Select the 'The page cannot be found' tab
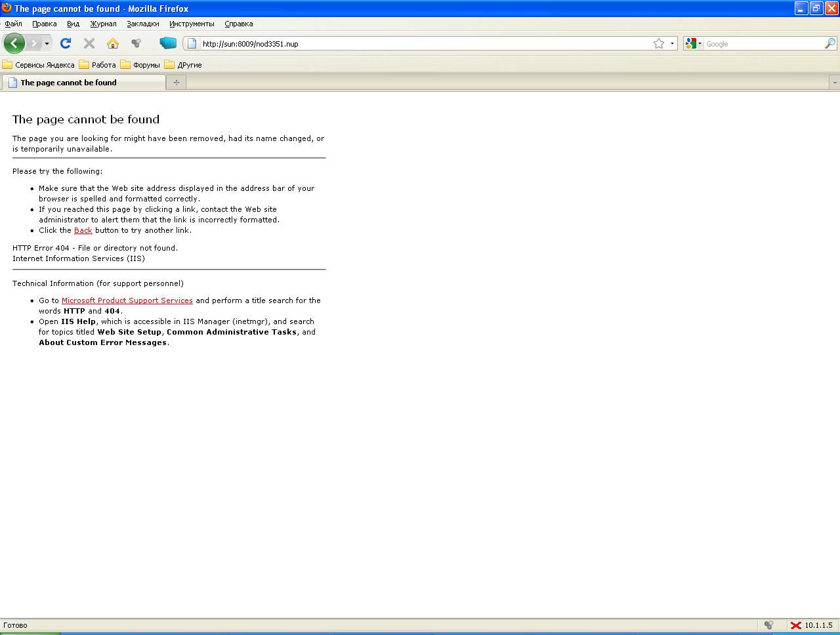This screenshot has width=840, height=635. (x=83, y=83)
